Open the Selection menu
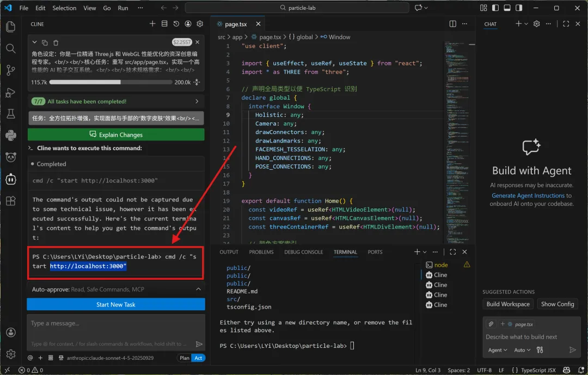The width and height of the screenshot is (588, 375). pyautogui.click(x=64, y=8)
